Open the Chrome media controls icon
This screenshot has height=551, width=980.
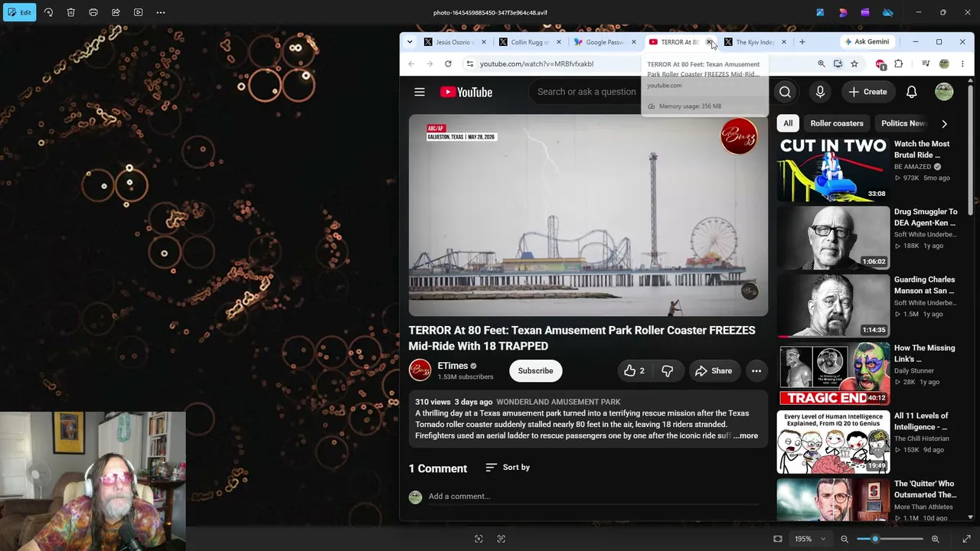point(926,64)
